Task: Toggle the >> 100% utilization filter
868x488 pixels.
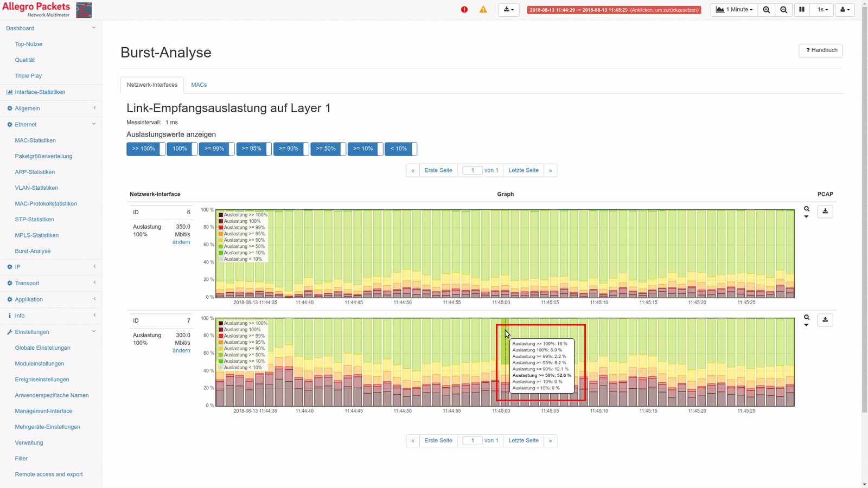Action: (x=145, y=149)
